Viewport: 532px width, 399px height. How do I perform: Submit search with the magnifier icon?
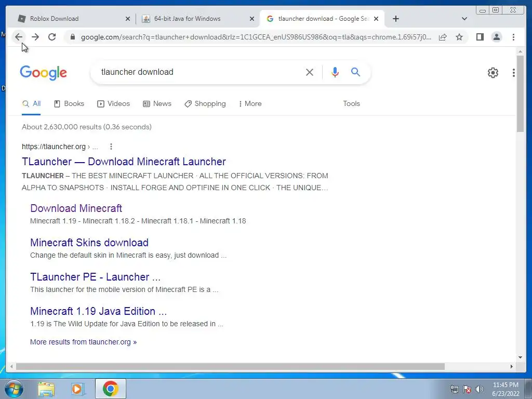tap(355, 72)
